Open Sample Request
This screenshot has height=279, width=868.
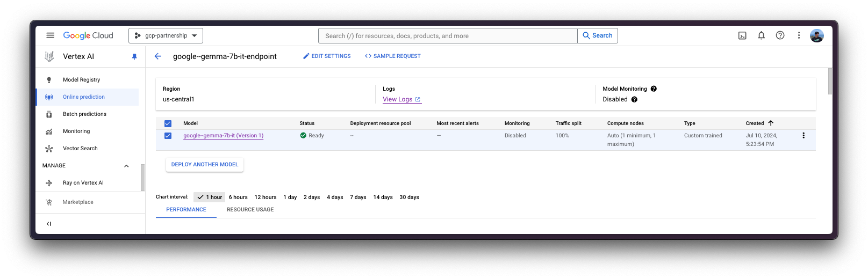[393, 56]
